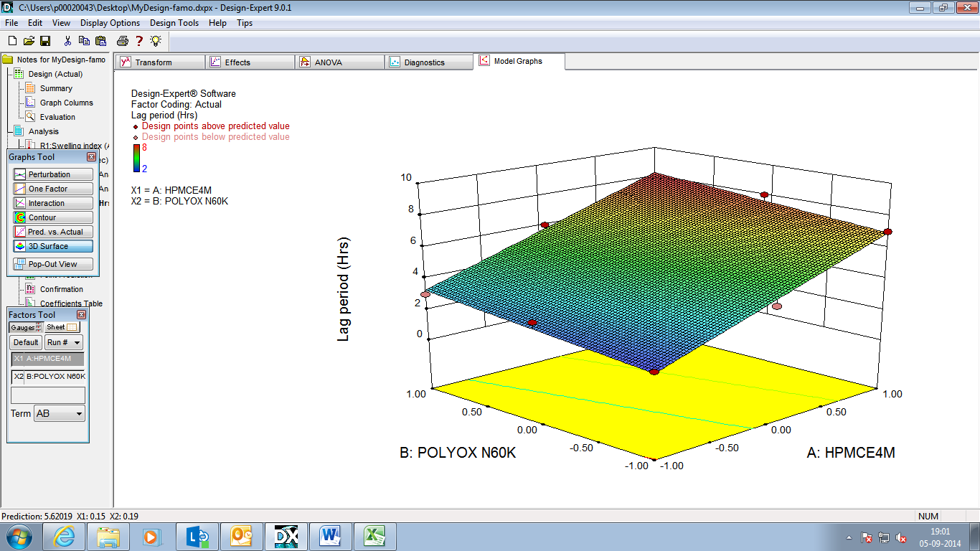Open the Run # dropdown

pos(63,342)
